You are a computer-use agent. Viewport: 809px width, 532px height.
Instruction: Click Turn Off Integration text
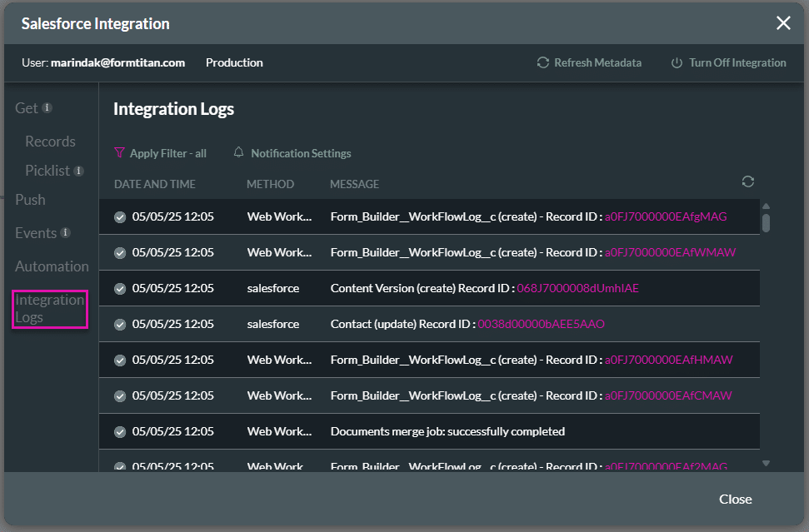pyautogui.click(x=737, y=62)
